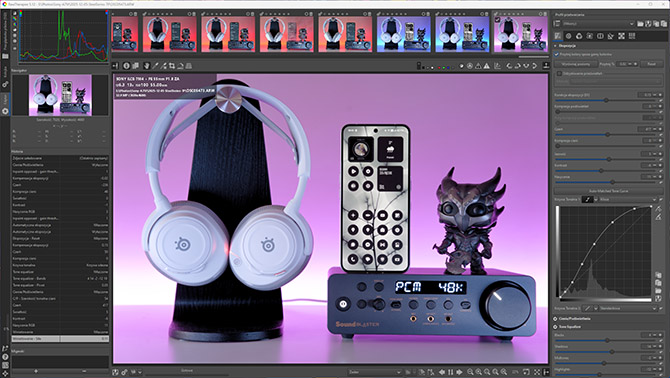The image size is (670, 378).
Task: Toggle blue channel preview
Action: 448,67
